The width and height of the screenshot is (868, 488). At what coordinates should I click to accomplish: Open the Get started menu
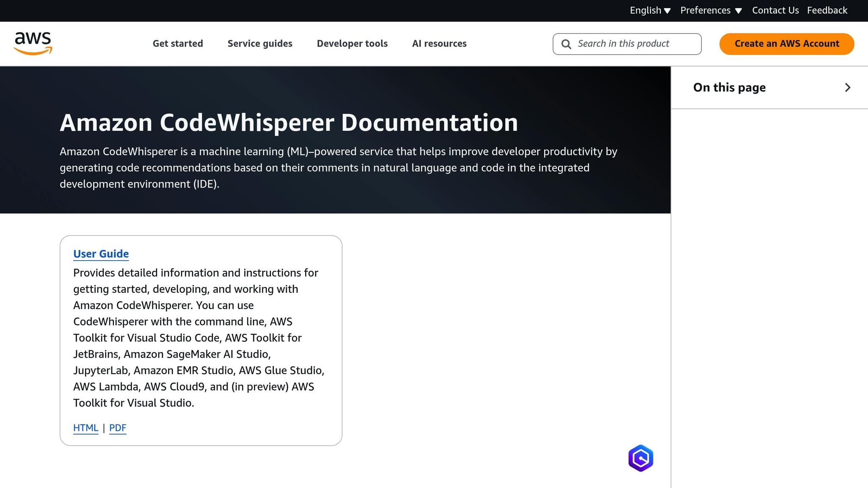click(178, 43)
